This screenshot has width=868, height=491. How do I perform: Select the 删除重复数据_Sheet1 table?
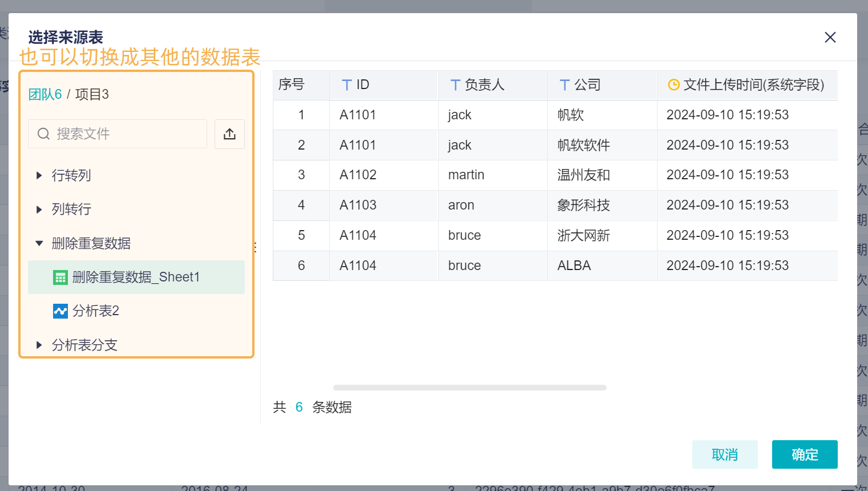click(136, 277)
